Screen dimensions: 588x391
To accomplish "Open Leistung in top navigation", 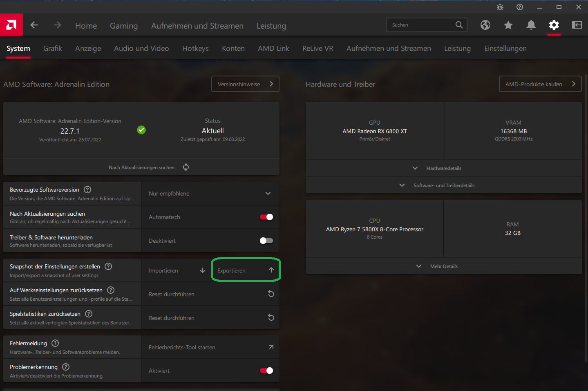I will click(271, 26).
